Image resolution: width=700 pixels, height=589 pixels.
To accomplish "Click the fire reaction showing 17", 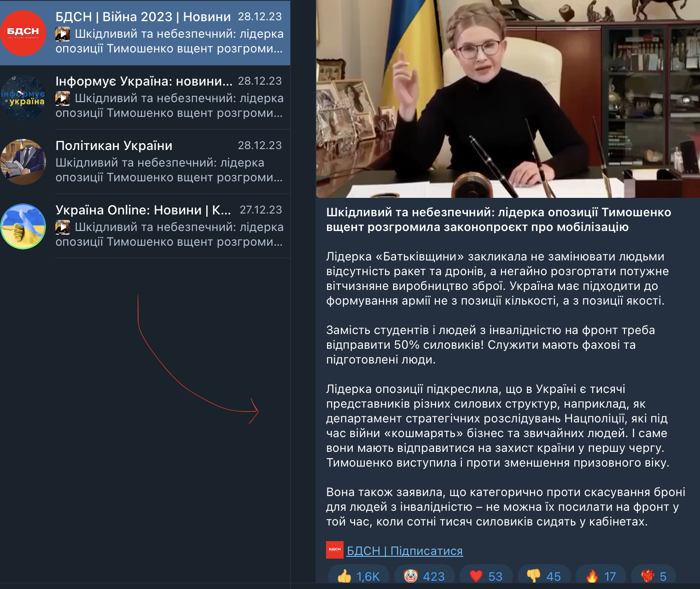I will click(x=601, y=576).
